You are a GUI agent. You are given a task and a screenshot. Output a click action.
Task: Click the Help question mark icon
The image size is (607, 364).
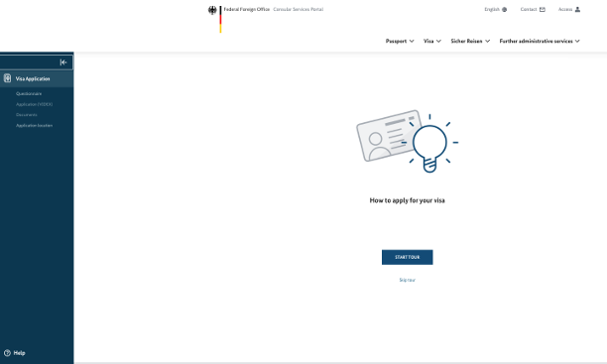7,353
